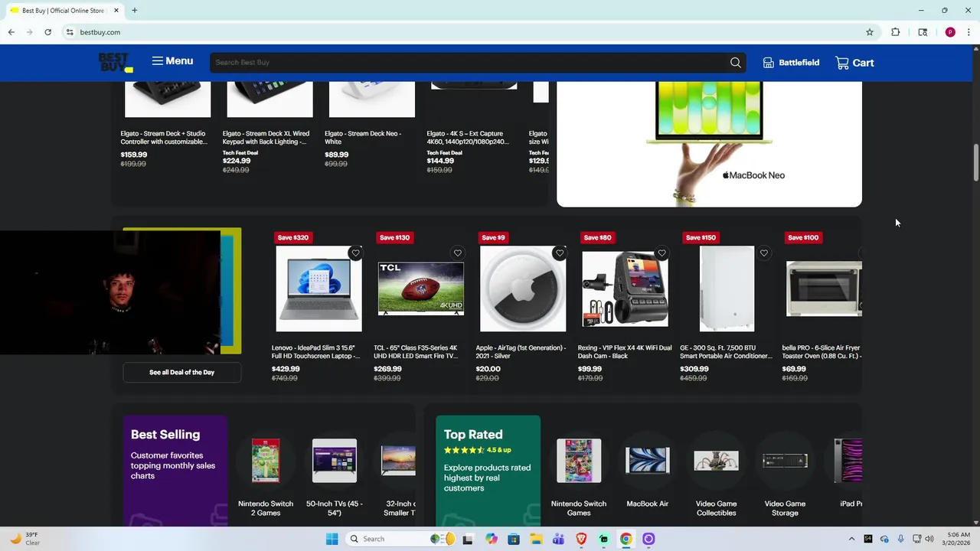Save the Apple AirTag with heart icon

(x=560, y=253)
